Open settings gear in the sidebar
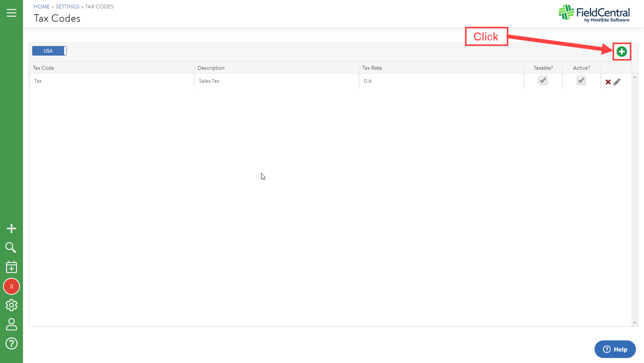The height and width of the screenshot is (363, 644). 11,305
